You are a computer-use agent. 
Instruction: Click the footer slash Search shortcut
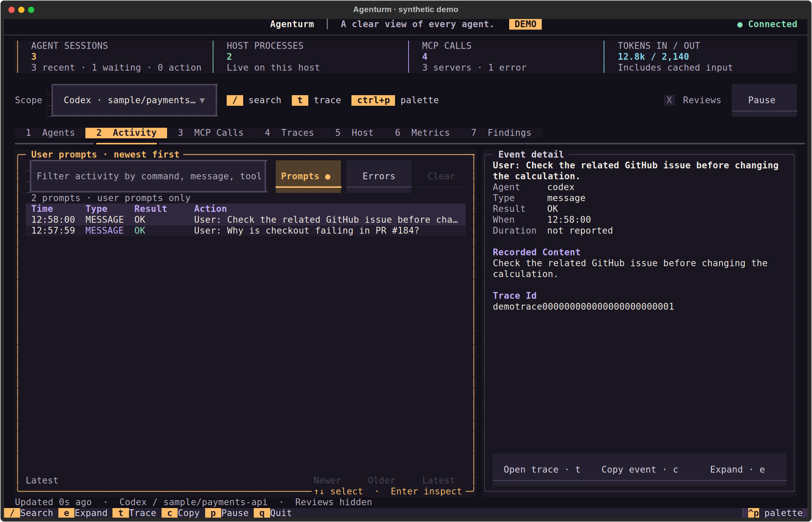tap(29, 513)
